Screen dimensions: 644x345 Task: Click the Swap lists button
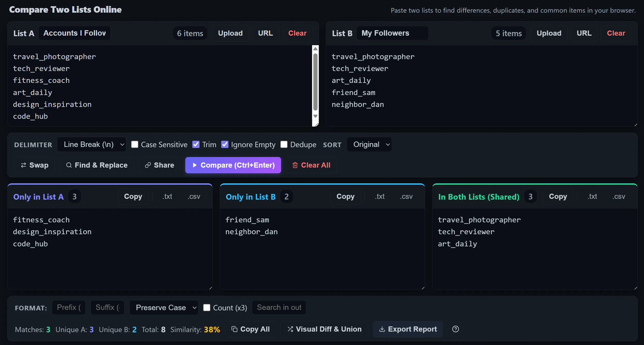click(x=35, y=165)
